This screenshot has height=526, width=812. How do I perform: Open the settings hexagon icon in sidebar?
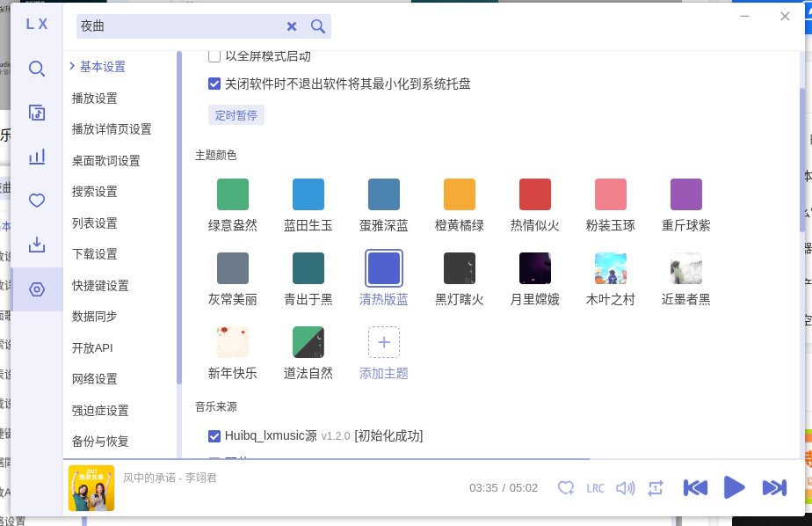pos(37,289)
